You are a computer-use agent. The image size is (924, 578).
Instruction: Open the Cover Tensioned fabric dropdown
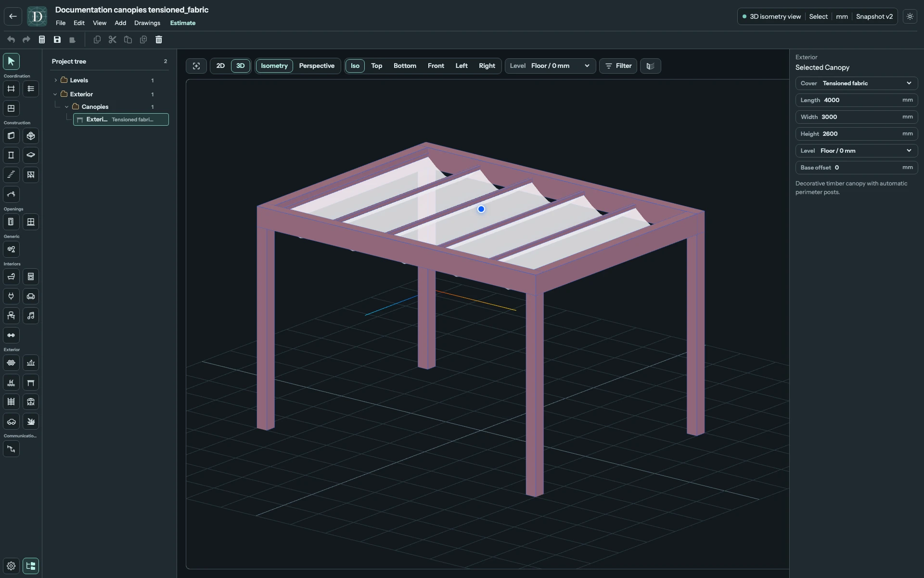point(857,83)
